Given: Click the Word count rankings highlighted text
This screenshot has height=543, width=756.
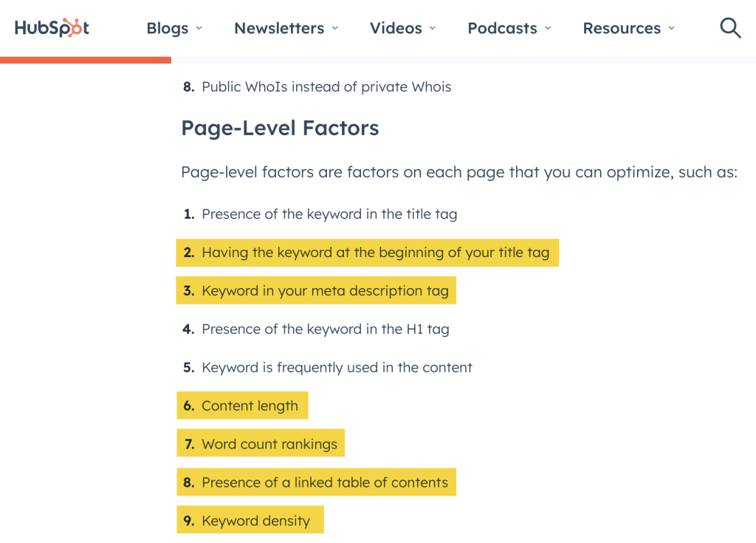Looking at the screenshot, I should (x=261, y=443).
